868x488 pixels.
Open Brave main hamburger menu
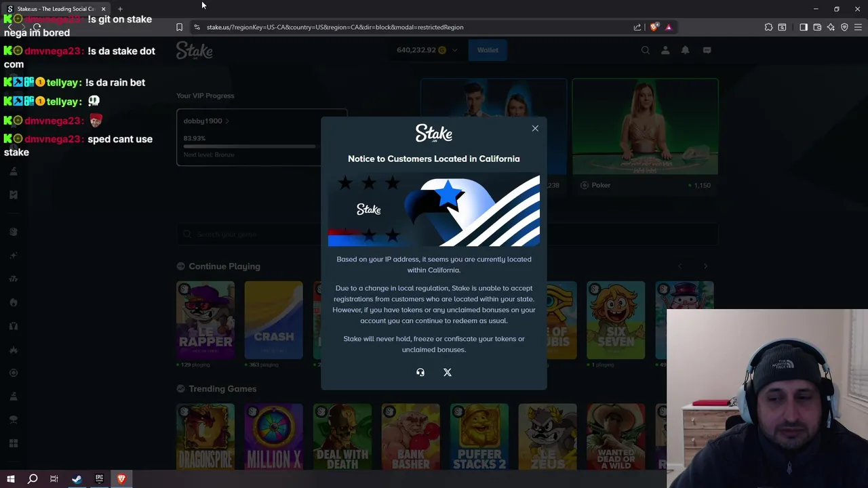click(858, 27)
